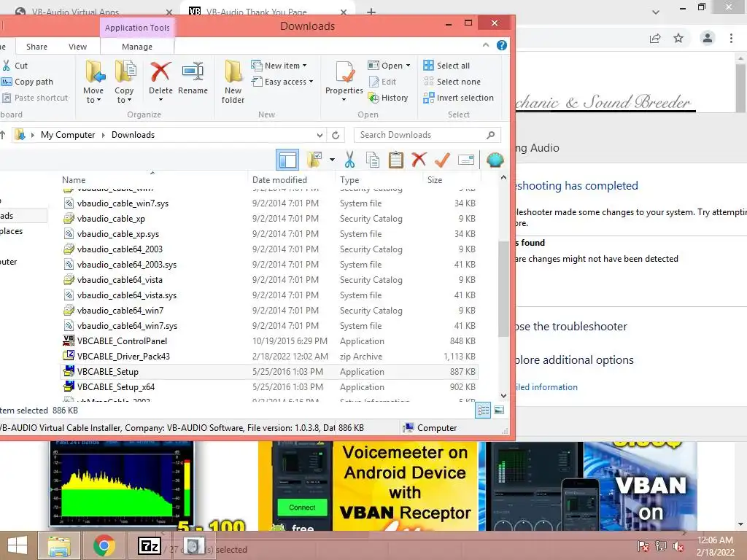747x560 pixels.
Task: Open the Chrome profile avatar icon
Action: click(x=708, y=38)
